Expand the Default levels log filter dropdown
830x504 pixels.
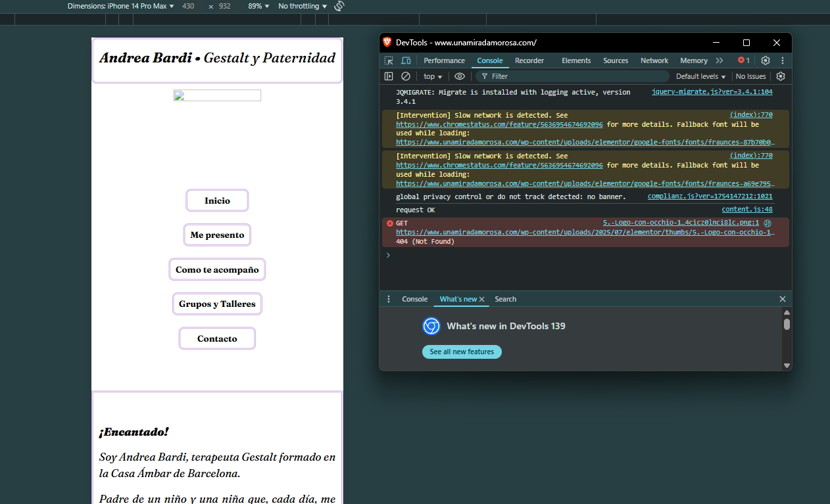point(700,76)
